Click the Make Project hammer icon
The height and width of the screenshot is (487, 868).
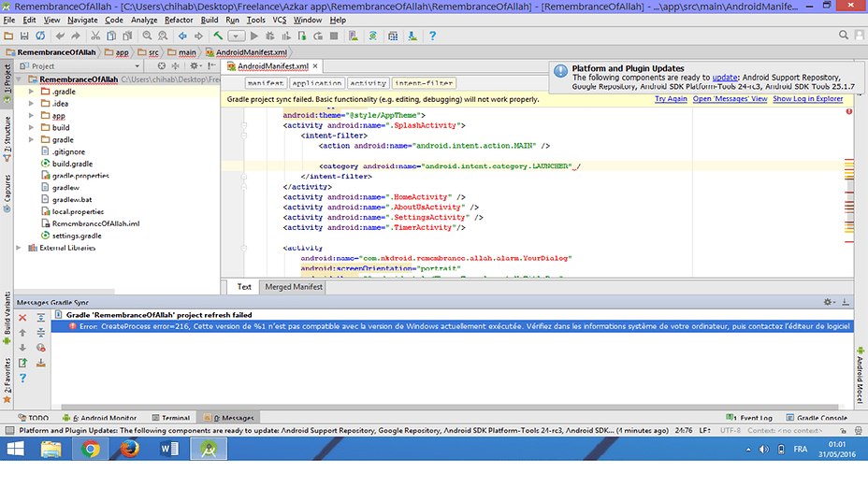[x=218, y=36]
